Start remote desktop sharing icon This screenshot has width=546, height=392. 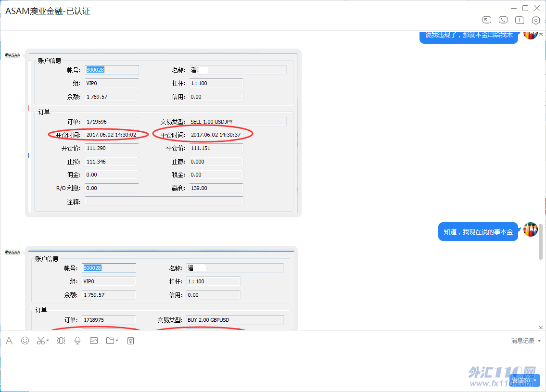pyautogui.click(x=487, y=20)
